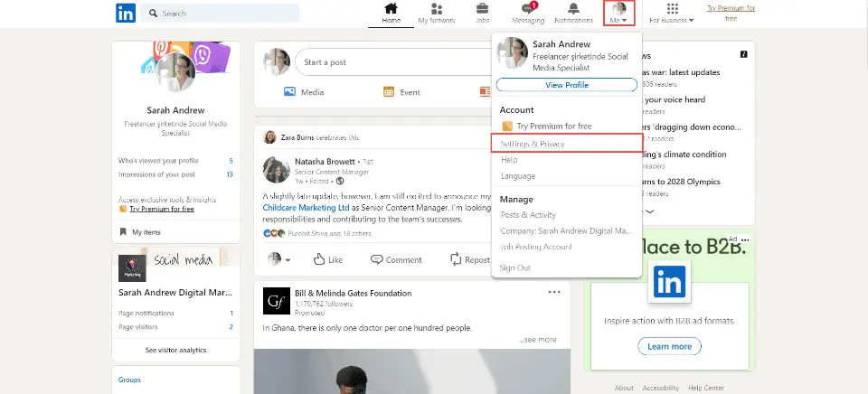This screenshot has width=868, height=394.
Task: Go to My Network
Action: click(437, 14)
